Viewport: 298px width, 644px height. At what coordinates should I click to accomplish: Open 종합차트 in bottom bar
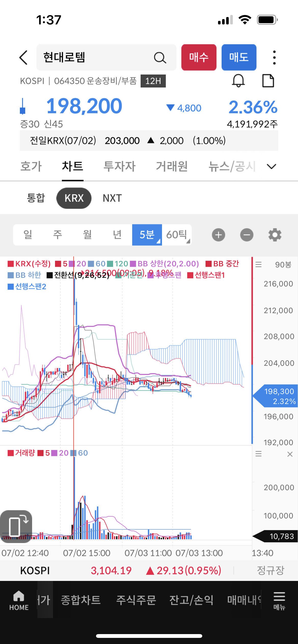[81, 600]
